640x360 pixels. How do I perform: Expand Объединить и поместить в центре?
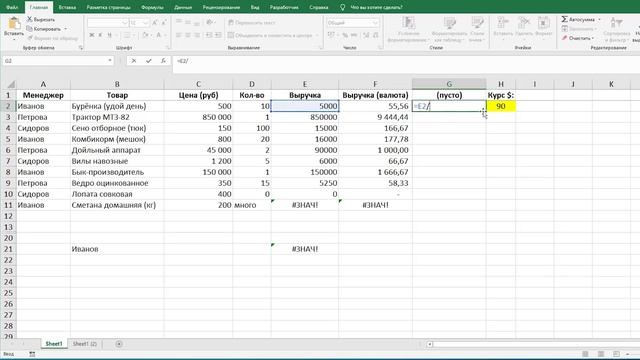317,36
